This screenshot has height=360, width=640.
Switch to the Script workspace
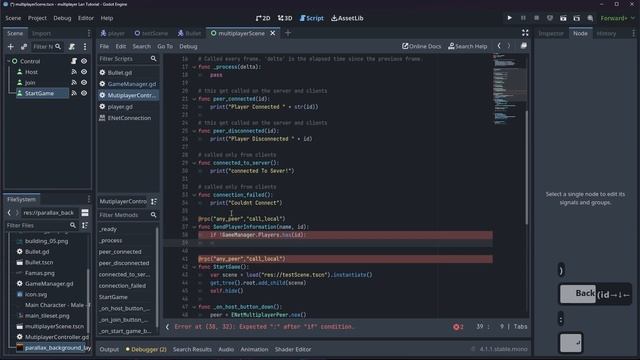coord(311,18)
